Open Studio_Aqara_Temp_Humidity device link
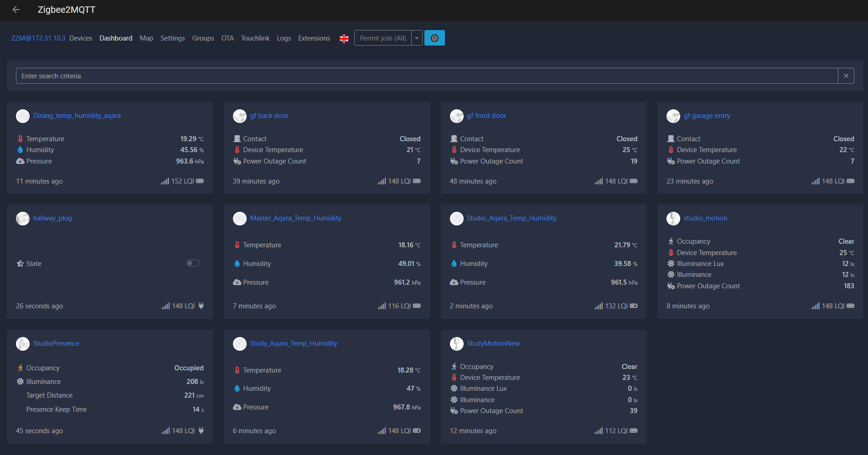868x455 pixels. [511, 218]
